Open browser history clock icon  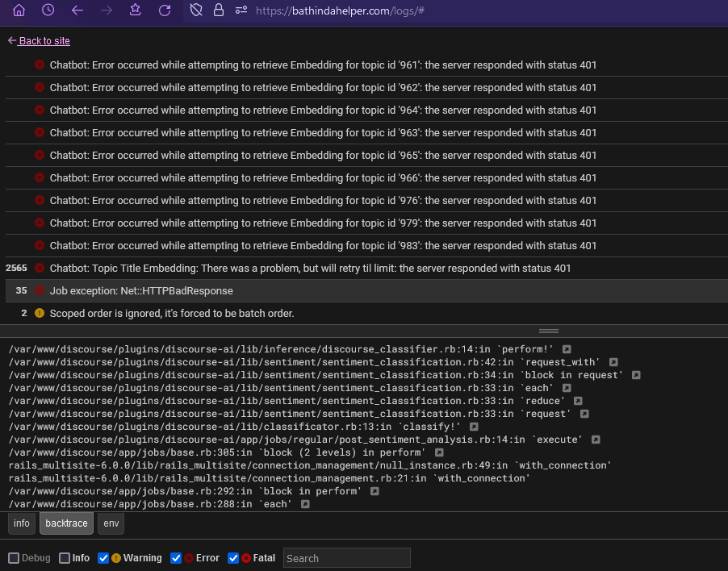tap(48, 10)
